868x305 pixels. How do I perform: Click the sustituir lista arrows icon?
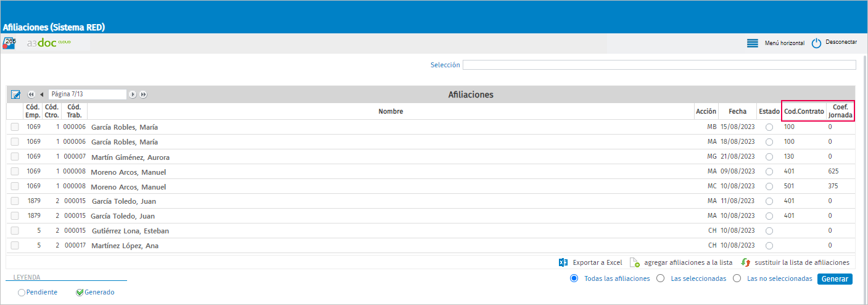[x=746, y=262]
